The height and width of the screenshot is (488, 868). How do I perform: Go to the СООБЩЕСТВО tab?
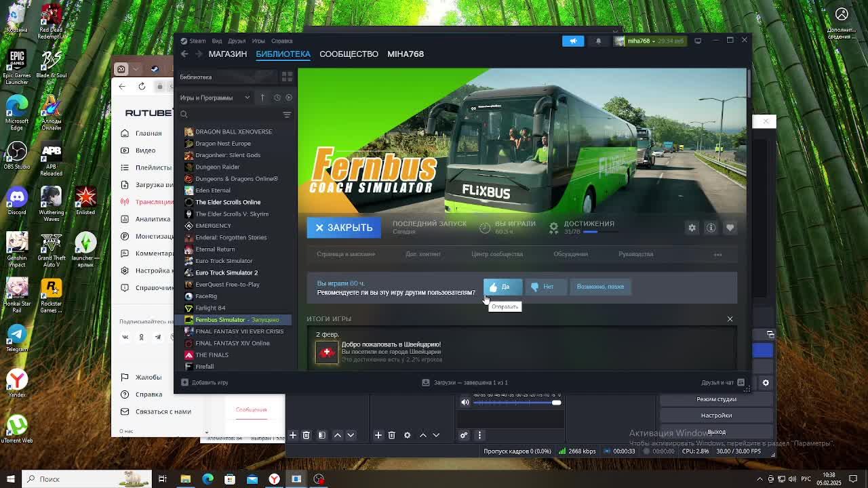pos(349,54)
